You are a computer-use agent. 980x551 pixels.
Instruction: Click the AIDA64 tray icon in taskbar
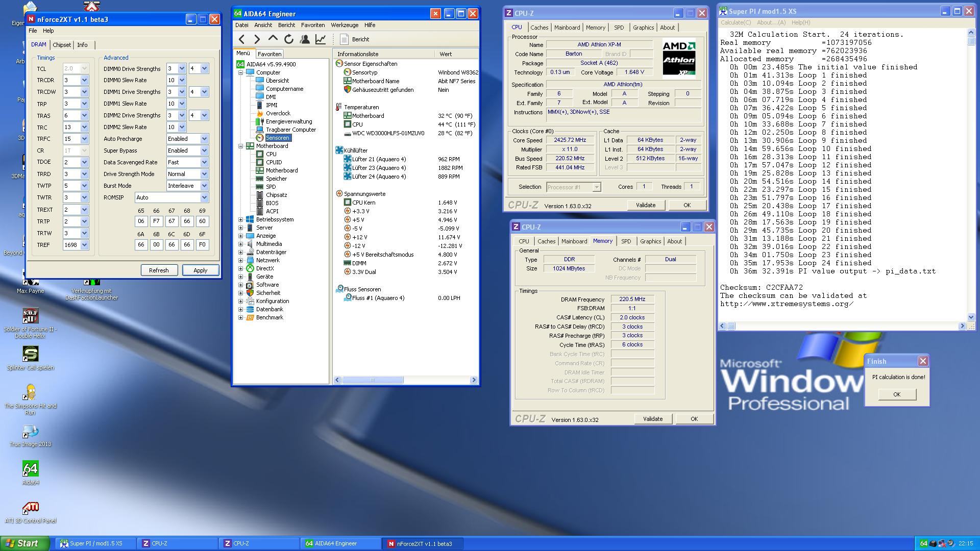point(923,543)
